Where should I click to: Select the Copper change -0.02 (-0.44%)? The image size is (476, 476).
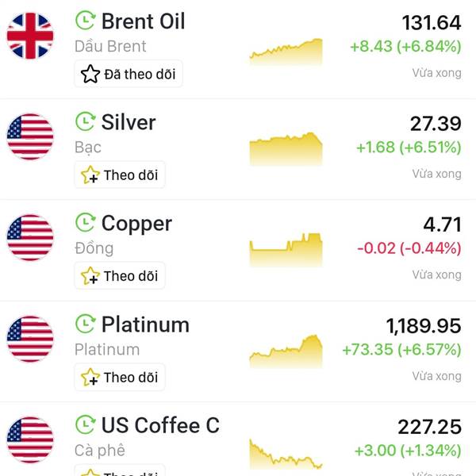(409, 248)
